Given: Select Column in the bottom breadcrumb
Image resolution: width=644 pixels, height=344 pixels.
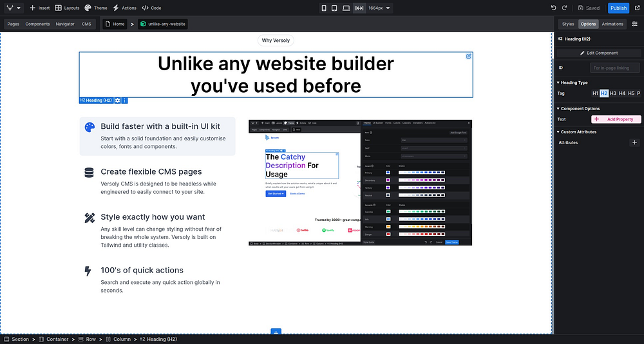Looking at the screenshot, I should pyautogui.click(x=118, y=339).
